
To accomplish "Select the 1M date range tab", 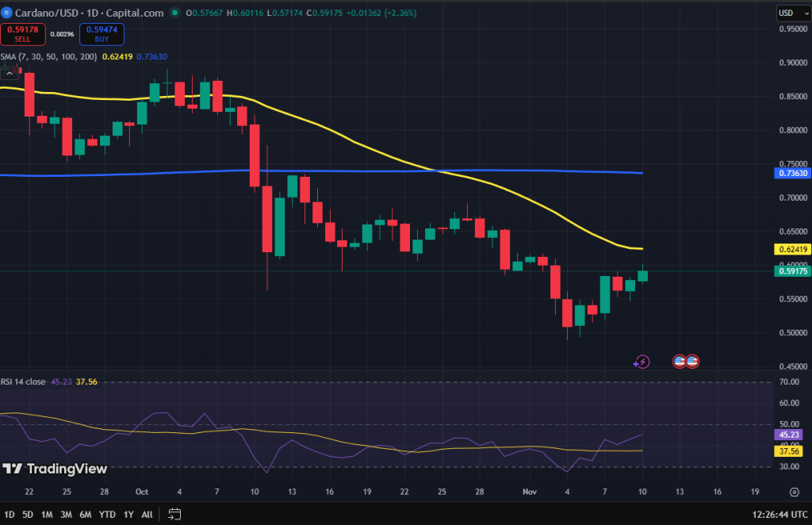I will [47, 514].
